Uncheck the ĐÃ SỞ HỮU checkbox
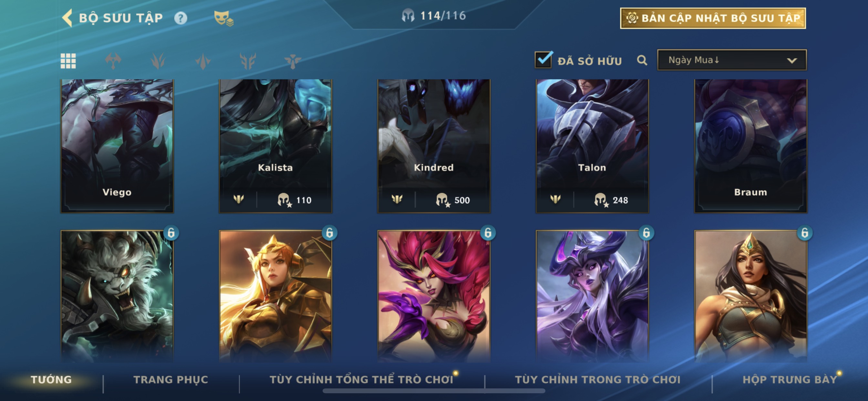 [543, 60]
